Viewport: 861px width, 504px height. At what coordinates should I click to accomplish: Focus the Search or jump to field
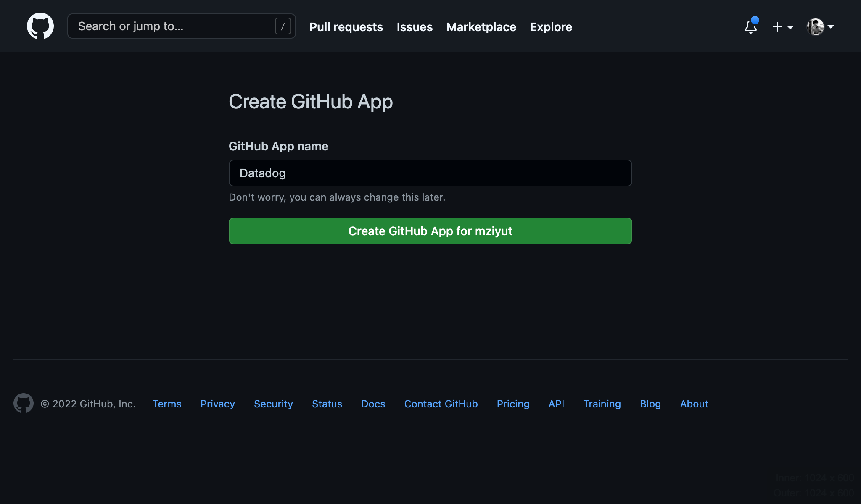pyautogui.click(x=181, y=26)
